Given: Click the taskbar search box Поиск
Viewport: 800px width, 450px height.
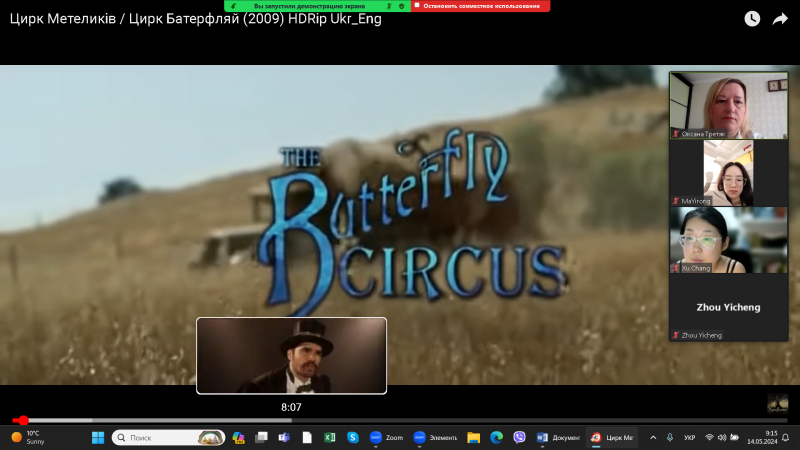Looking at the screenshot, I should pos(168,438).
